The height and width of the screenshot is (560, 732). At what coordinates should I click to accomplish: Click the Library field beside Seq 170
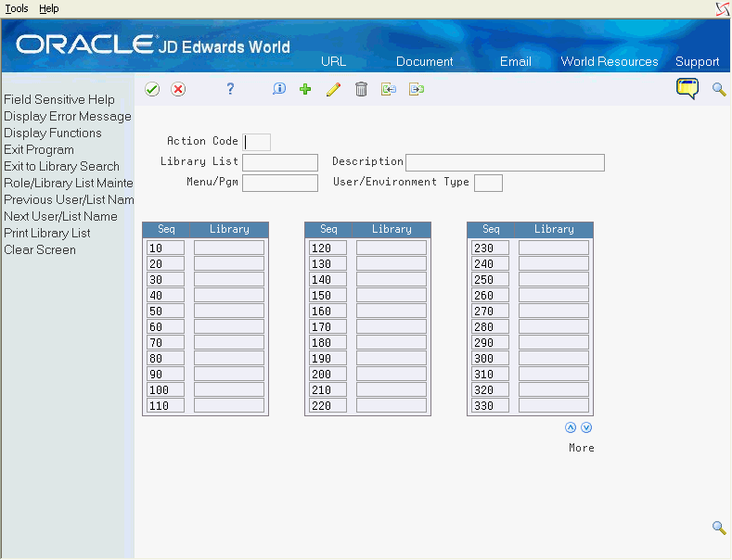[392, 326]
